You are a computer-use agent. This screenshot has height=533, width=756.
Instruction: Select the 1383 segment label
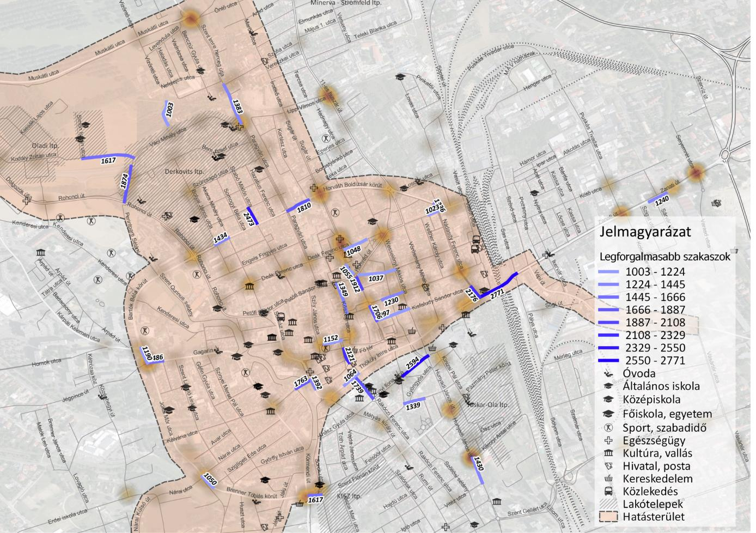coord(237,106)
